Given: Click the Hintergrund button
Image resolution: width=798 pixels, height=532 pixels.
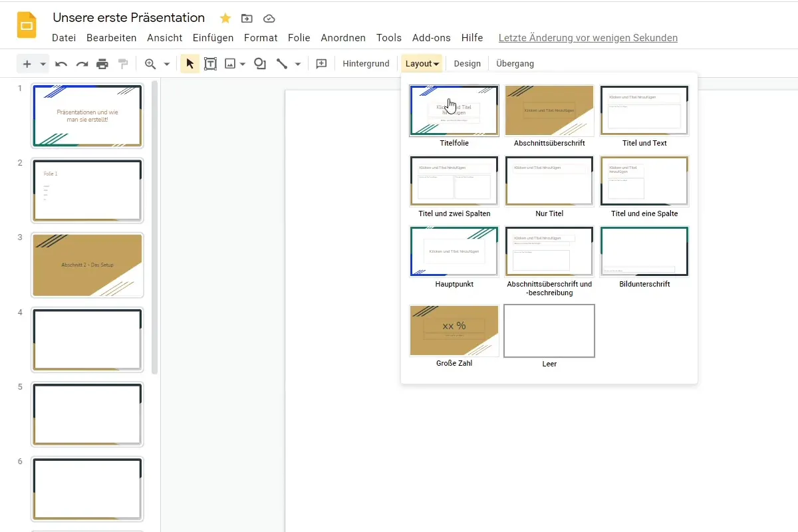Looking at the screenshot, I should (x=366, y=64).
